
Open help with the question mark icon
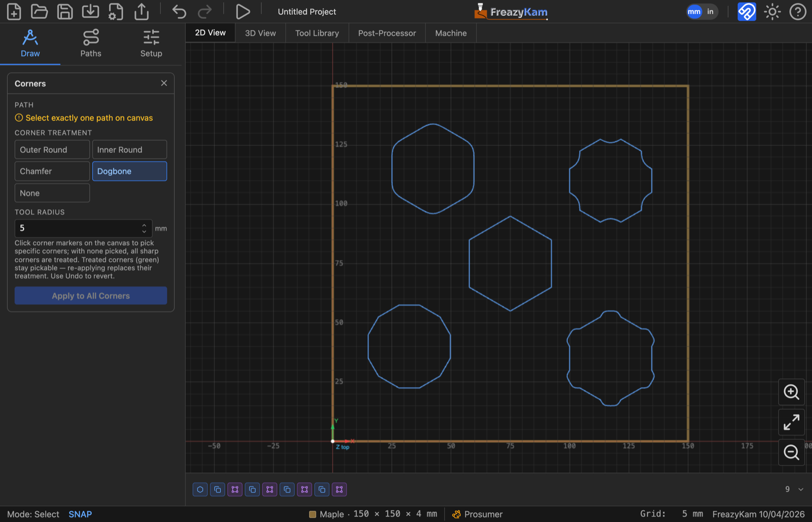798,11
